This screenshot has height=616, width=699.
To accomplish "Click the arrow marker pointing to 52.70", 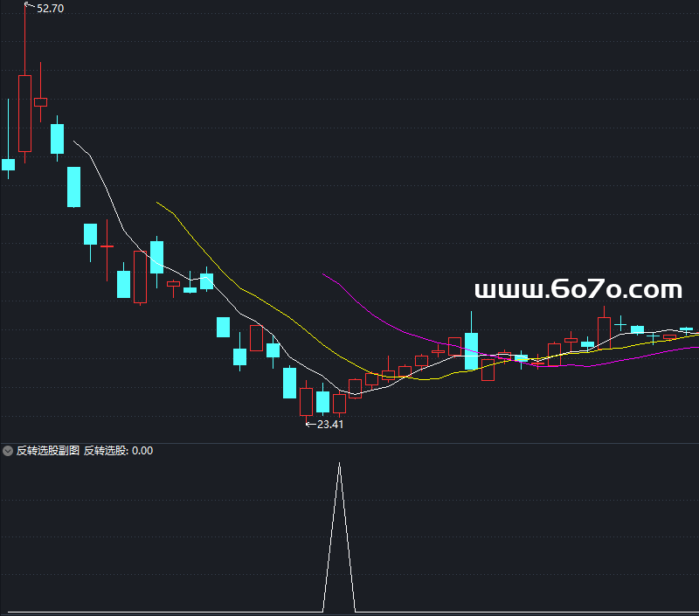I will click(29, 6).
